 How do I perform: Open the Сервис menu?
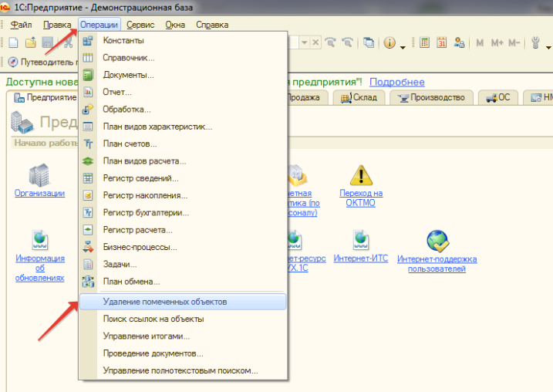(140, 25)
